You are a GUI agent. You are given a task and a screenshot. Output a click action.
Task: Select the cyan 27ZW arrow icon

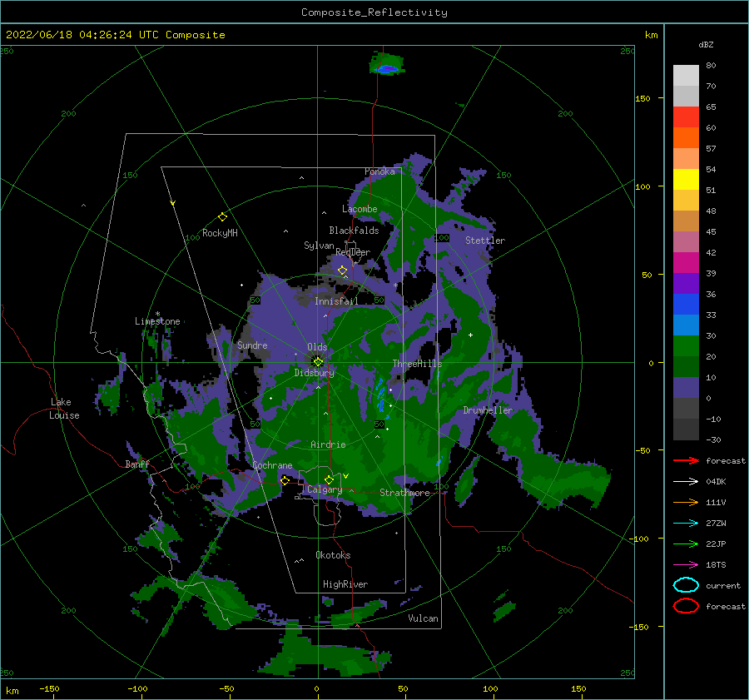686,524
